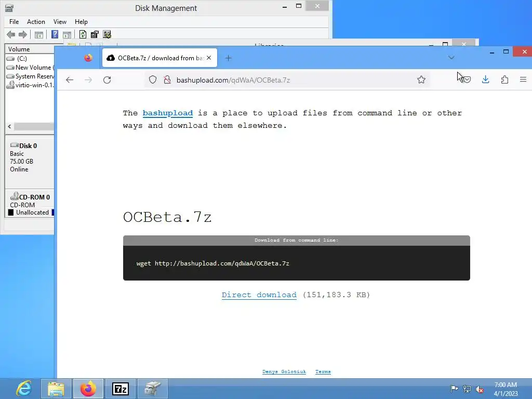The image size is (532, 399).
Task: Select CD-ROM 0 in the disk pane
Action: click(30, 201)
